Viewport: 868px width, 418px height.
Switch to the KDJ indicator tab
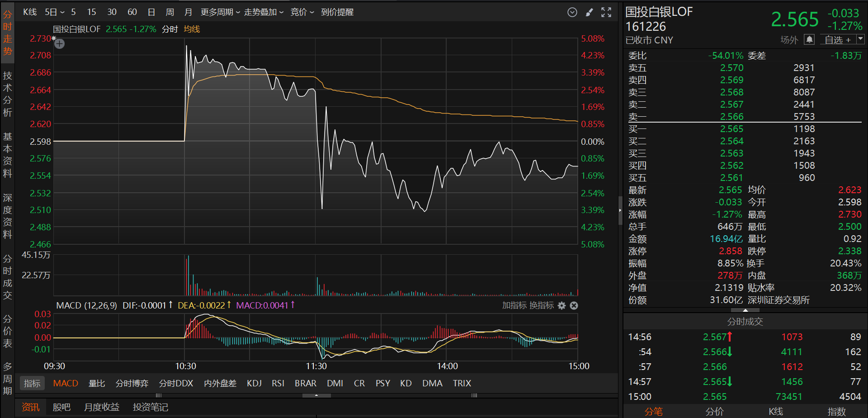[x=254, y=384]
